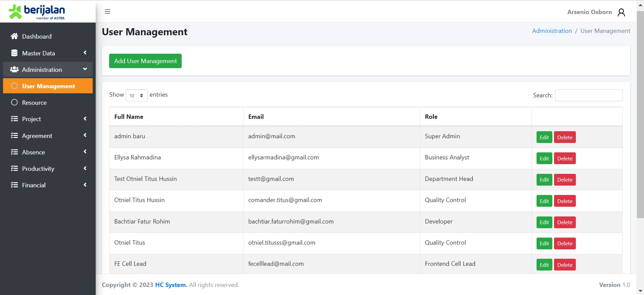Click the Master Data database icon
Screen dimensions: 644x295
tap(14, 53)
